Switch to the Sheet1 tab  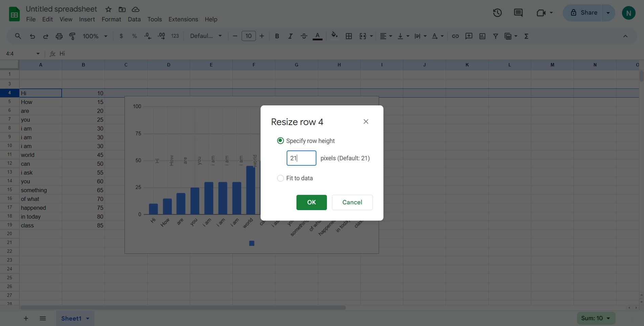[x=71, y=318]
